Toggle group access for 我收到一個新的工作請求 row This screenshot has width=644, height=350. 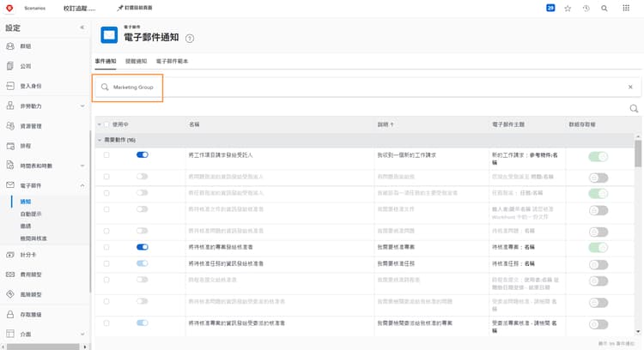[x=598, y=156]
